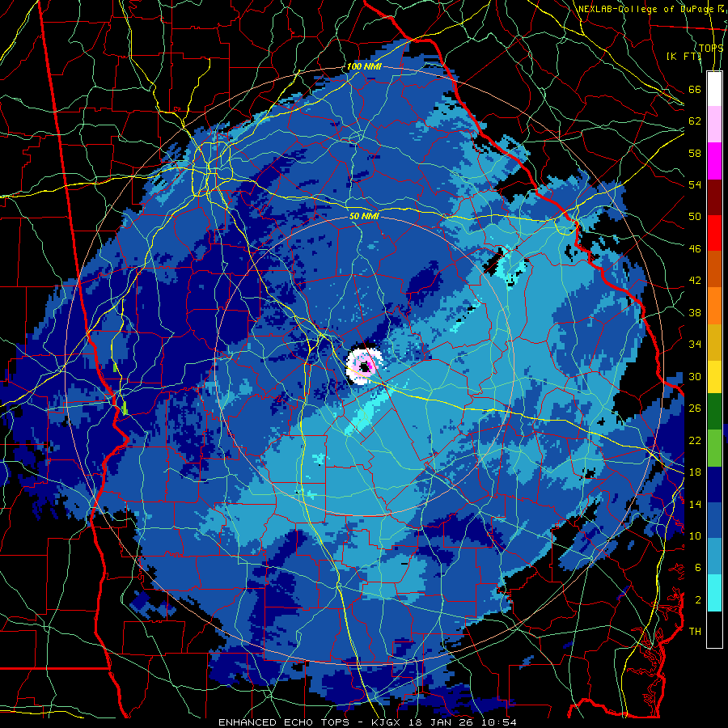Select the magenta legend swatch

point(714,161)
